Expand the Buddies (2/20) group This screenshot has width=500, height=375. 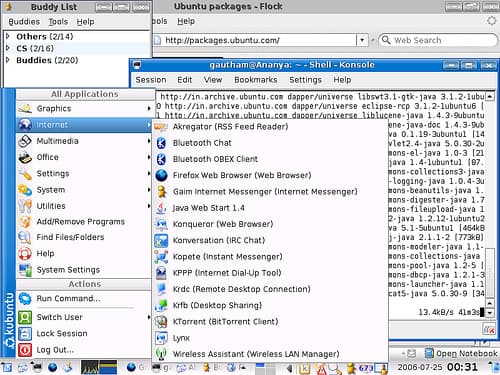coord(8,60)
